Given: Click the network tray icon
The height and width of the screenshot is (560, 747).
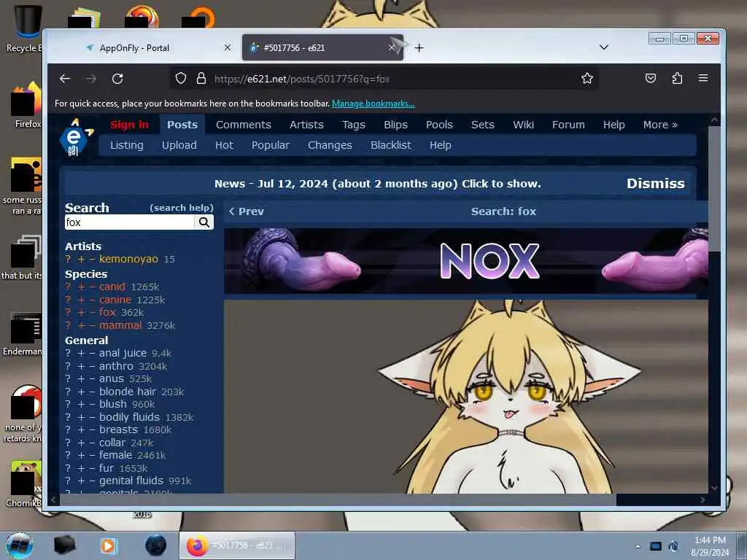Looking at the screenshot, I should click(656, 546).
